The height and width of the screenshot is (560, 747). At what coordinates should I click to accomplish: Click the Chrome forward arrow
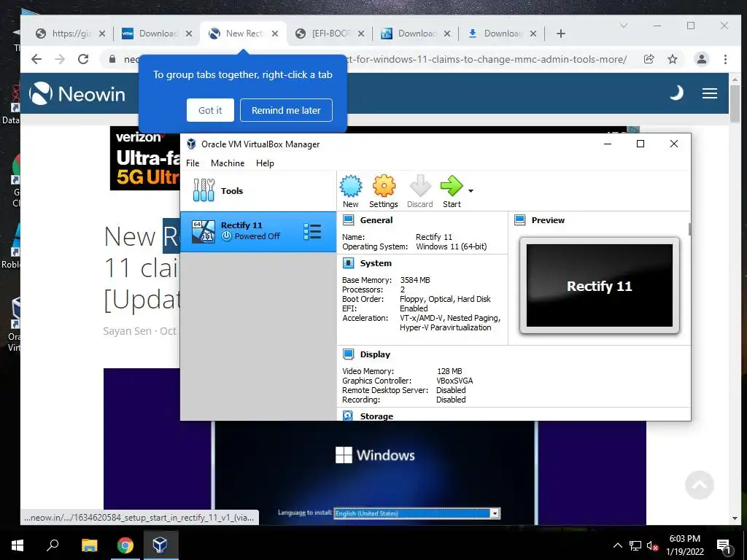click(60, 59)
